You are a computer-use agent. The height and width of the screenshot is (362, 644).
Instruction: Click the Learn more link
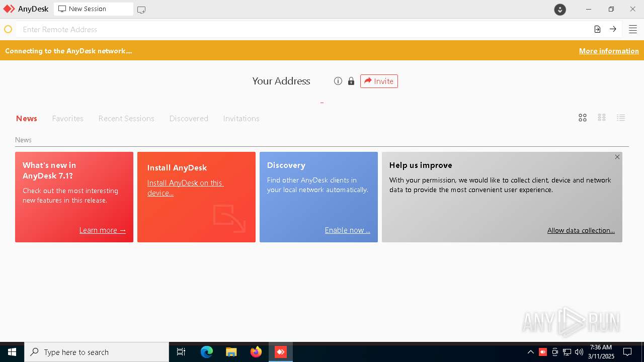103,230
